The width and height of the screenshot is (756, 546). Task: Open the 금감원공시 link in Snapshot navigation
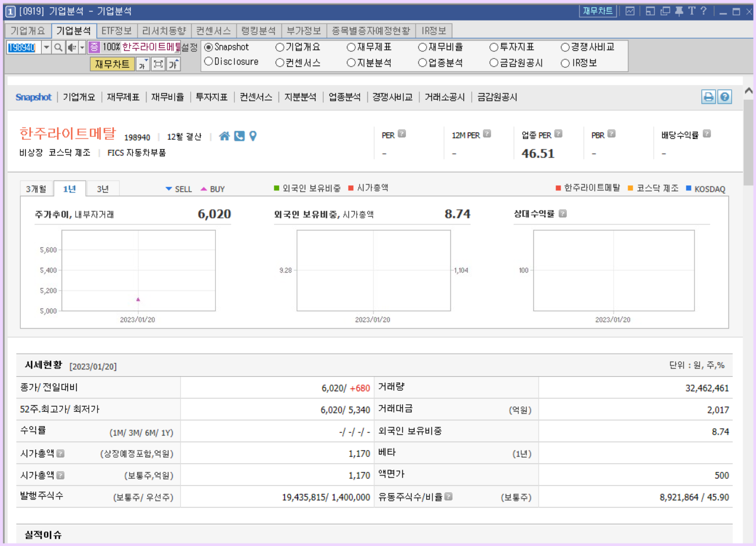tap(497, 97)
